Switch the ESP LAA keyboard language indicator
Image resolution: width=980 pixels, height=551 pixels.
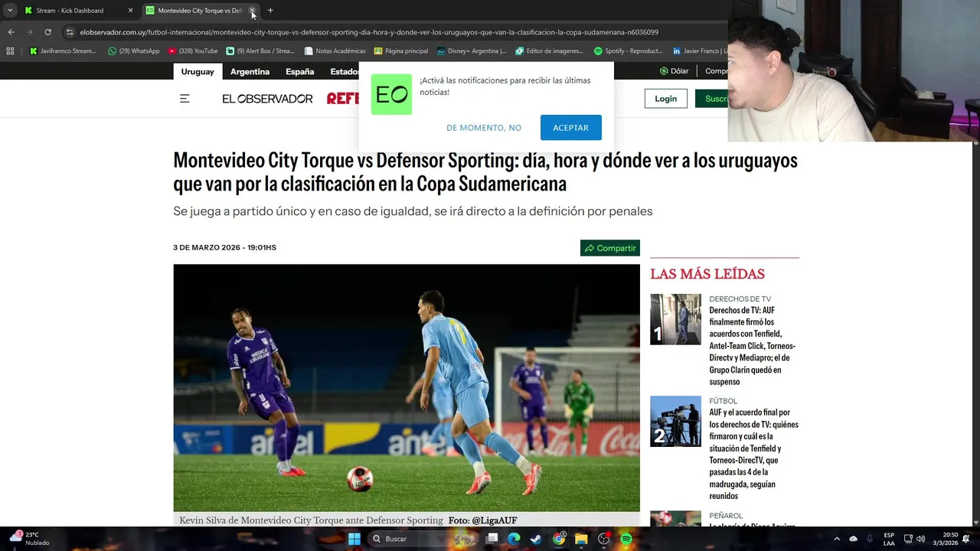(x=889, y=539)
